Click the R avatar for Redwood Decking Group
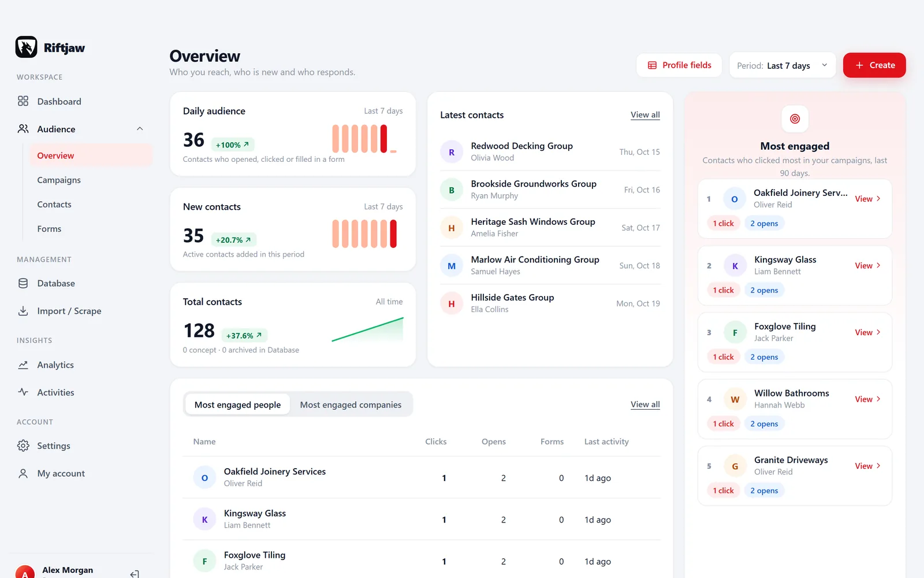The width and height of the screenshot is (924, 578). tap(452, 152)
